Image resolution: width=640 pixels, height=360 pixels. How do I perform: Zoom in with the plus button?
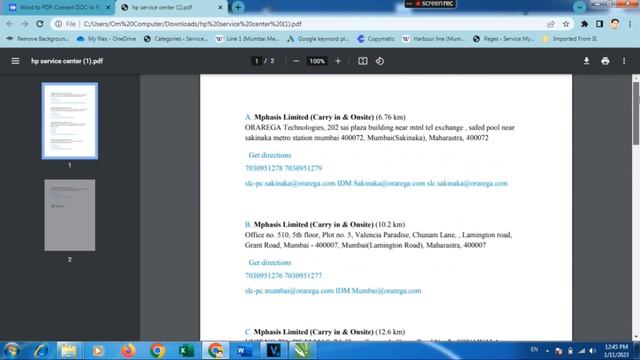pos(338,61)
